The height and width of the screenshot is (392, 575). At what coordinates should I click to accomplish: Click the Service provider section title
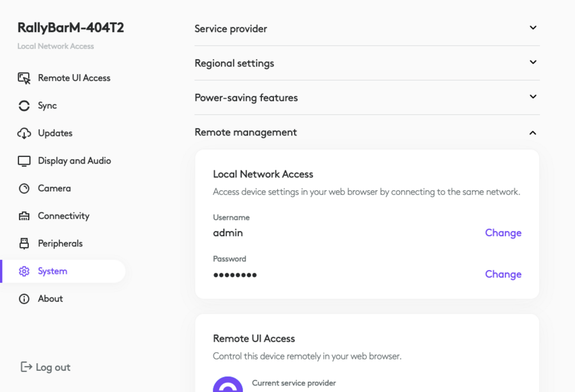[x=231, y=29]
